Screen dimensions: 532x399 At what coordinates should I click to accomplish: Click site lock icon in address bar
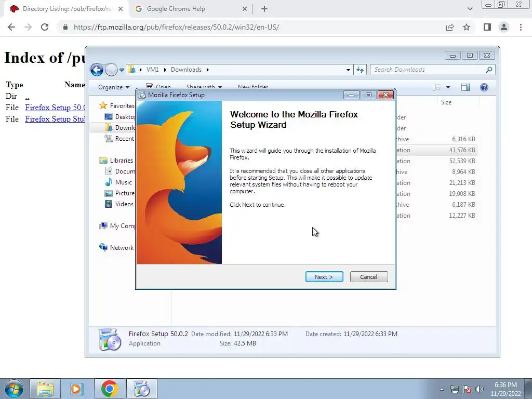point(65,27)
